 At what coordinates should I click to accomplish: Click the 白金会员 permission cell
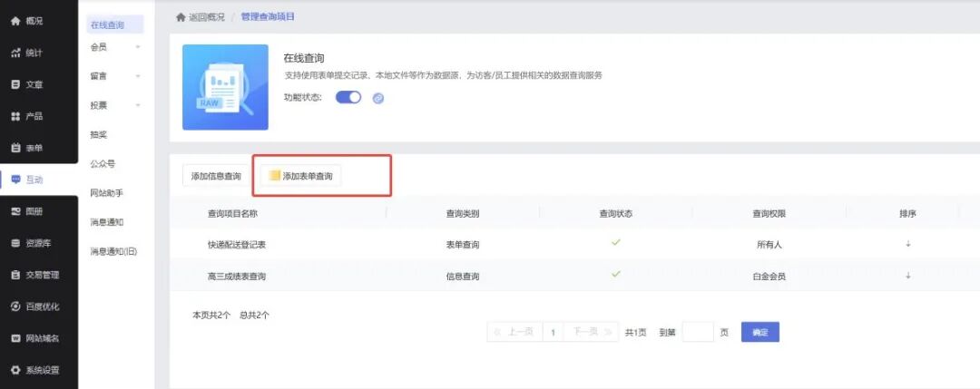click(769, 276)
